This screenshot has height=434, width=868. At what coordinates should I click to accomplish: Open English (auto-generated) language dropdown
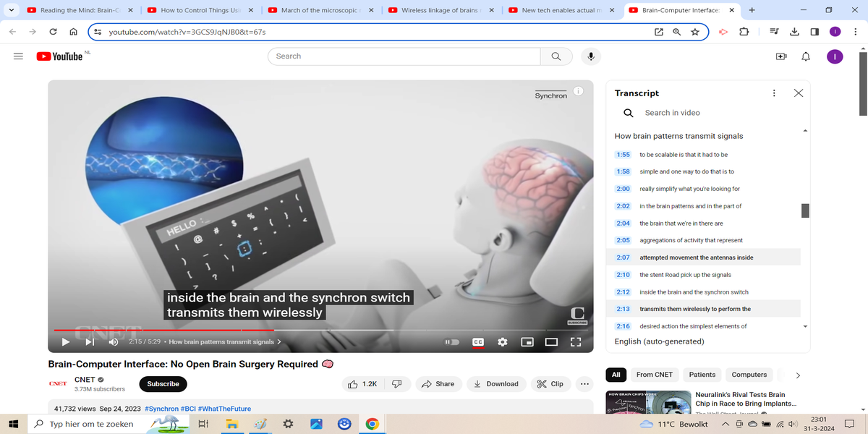(659, 341)
